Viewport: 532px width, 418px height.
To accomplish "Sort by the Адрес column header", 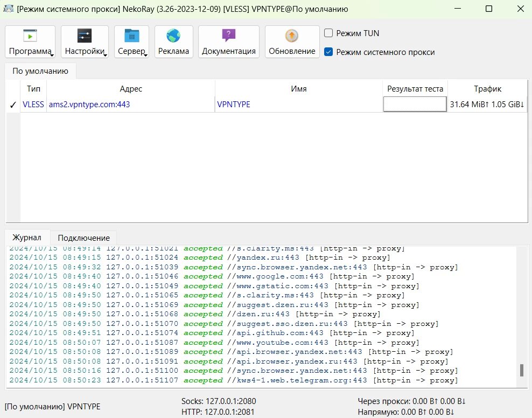I will point(131,88).
